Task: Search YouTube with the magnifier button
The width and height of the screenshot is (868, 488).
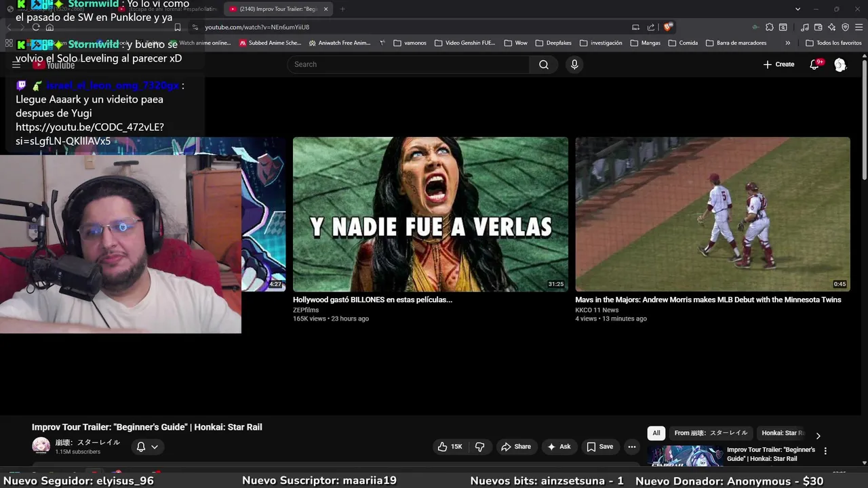Action: tap(544, 64)
